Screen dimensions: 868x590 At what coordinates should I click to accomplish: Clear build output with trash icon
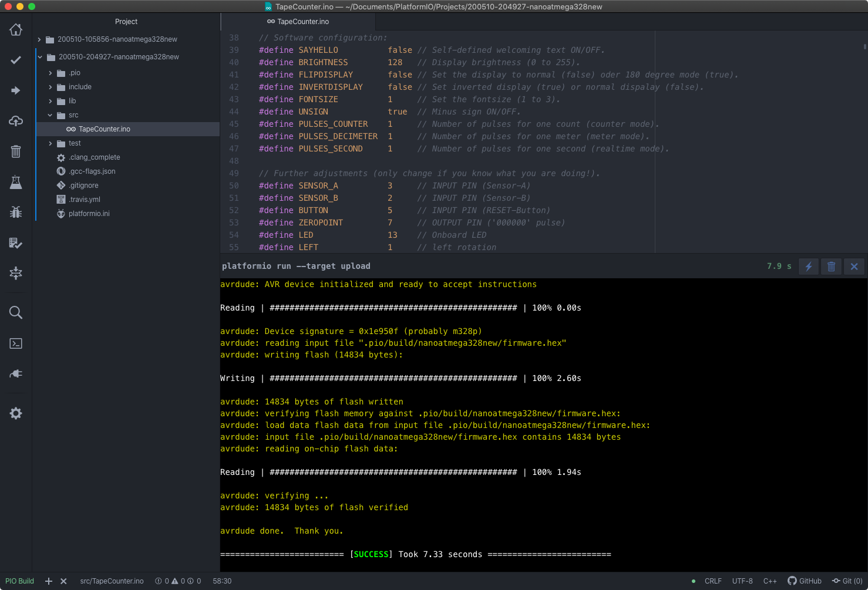(x=832, y=267)
